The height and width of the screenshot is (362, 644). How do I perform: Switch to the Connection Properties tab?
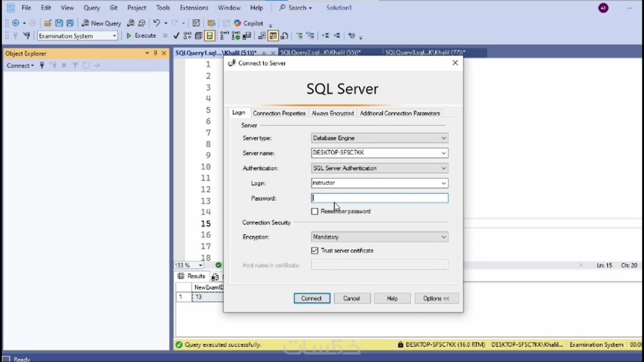pyautogui.click(x=279, y=113)
